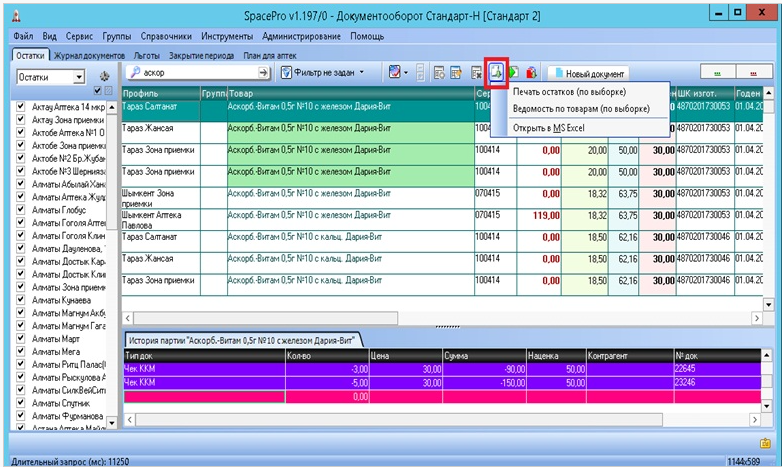Select the history tab 'История партии Аскорб.-Витам'

coord(242,341)
